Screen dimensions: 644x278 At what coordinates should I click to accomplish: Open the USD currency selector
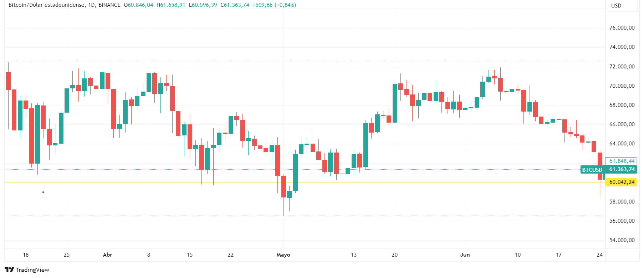[x=622, y=6]
